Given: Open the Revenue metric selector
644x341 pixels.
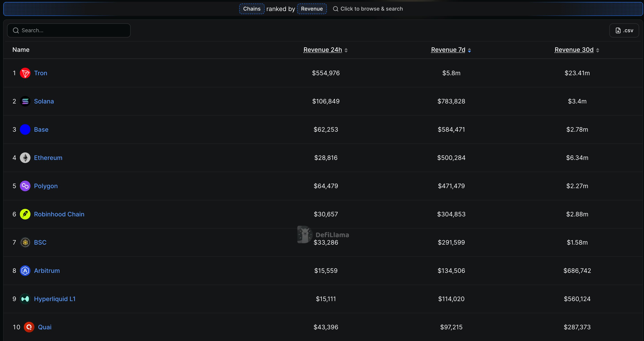Looking at the screenshot, I should [312, 9].
